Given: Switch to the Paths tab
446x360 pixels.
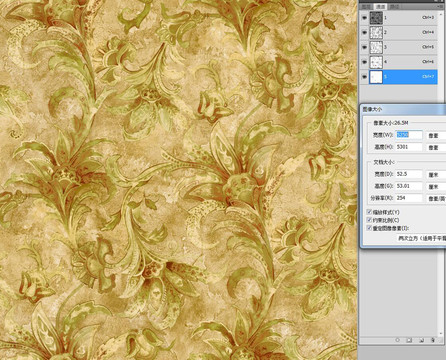Looking at the screenshot, I should point(395,7).
